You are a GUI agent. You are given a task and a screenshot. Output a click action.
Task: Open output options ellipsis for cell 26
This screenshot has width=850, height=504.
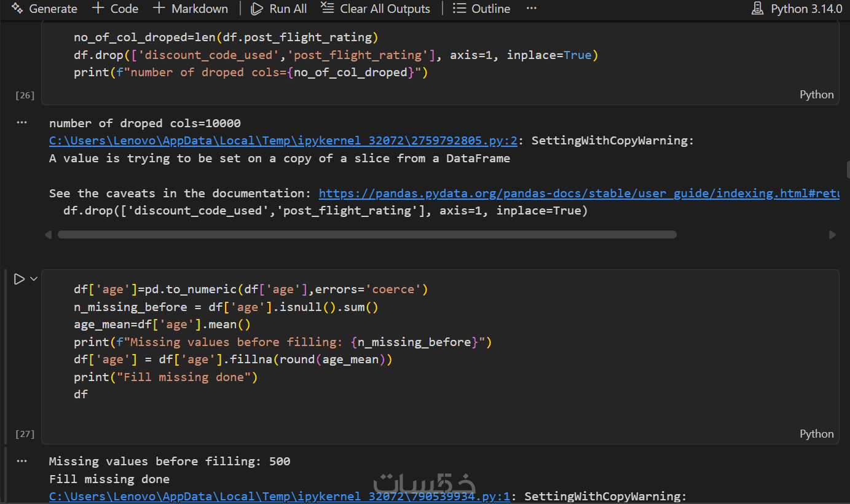[22, 123]
